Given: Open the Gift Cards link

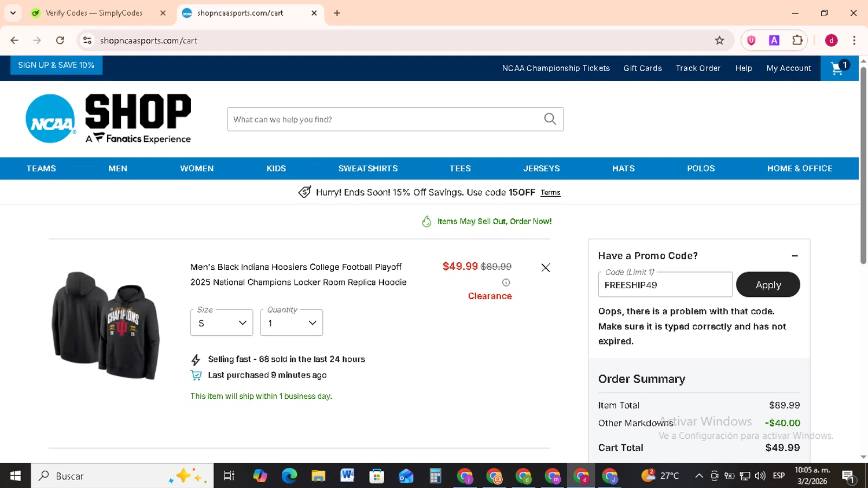Looking at the screenshot, I should tap(642, 68).
